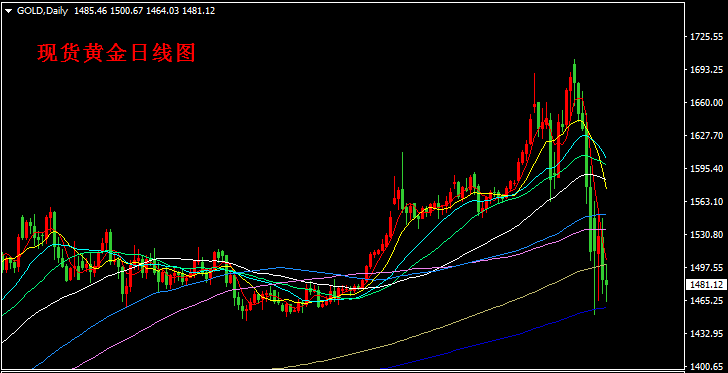Select the 1485.46 open price value

(x=90, y=11)
